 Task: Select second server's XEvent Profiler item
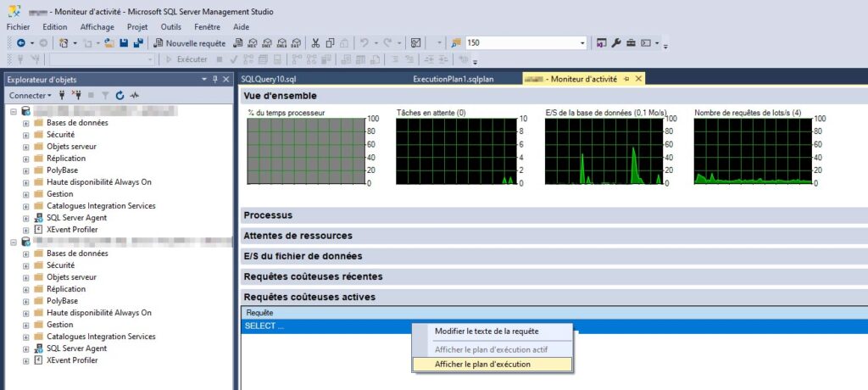click(x=73, y=360)
